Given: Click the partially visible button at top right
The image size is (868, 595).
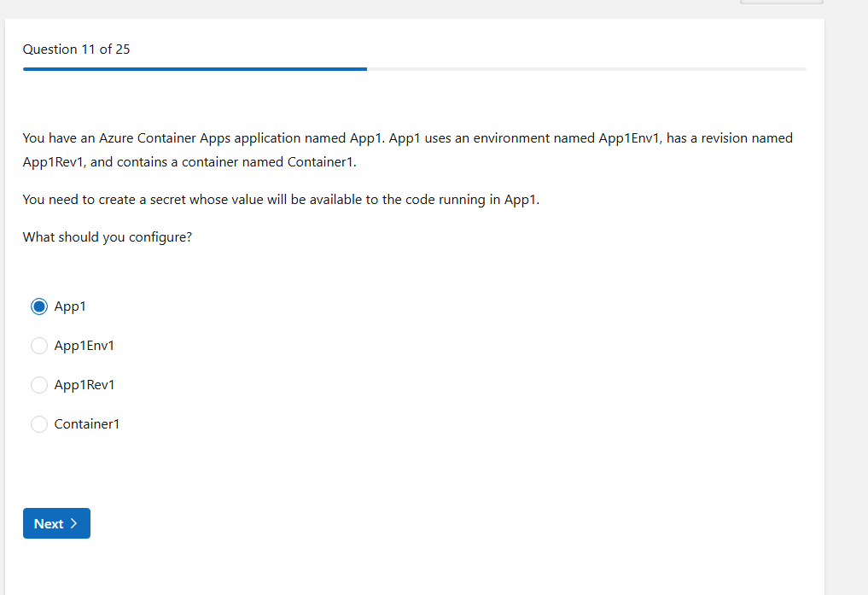Looking at the screenshot, I should (781, 2).
